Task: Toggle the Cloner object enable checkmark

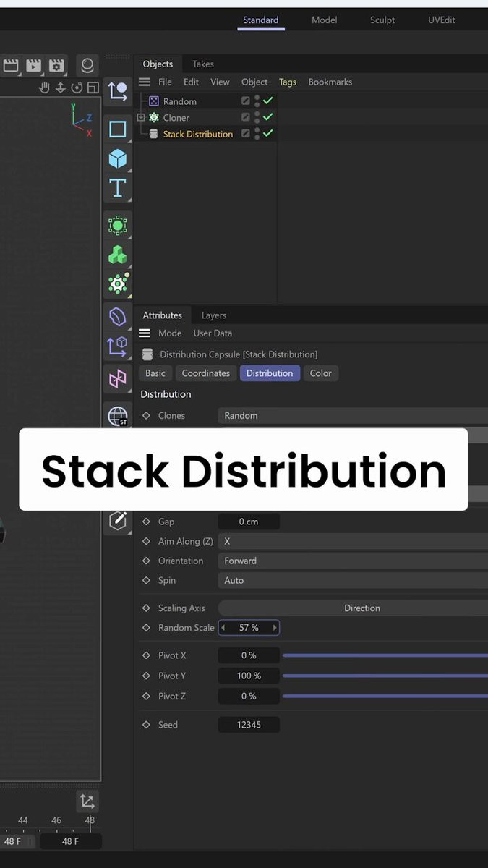Action: pos(268,117)
